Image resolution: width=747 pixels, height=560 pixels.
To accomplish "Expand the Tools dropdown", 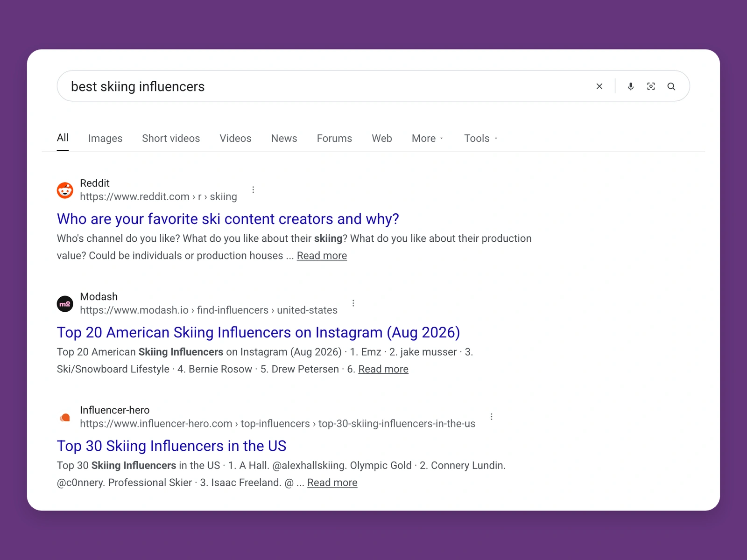I will tap(480, 139).
